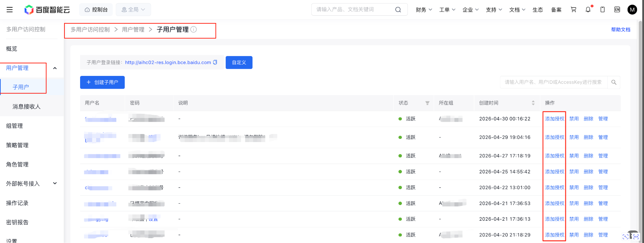Click 删除 for the 2026-04-22 13:01:00 user
The image size is (644, 243).
[588, 187]
